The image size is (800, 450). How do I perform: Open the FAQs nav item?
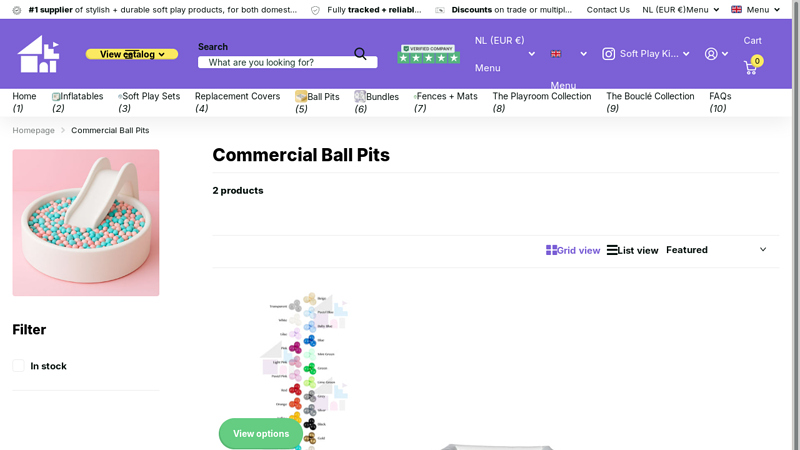coord(720,102)
